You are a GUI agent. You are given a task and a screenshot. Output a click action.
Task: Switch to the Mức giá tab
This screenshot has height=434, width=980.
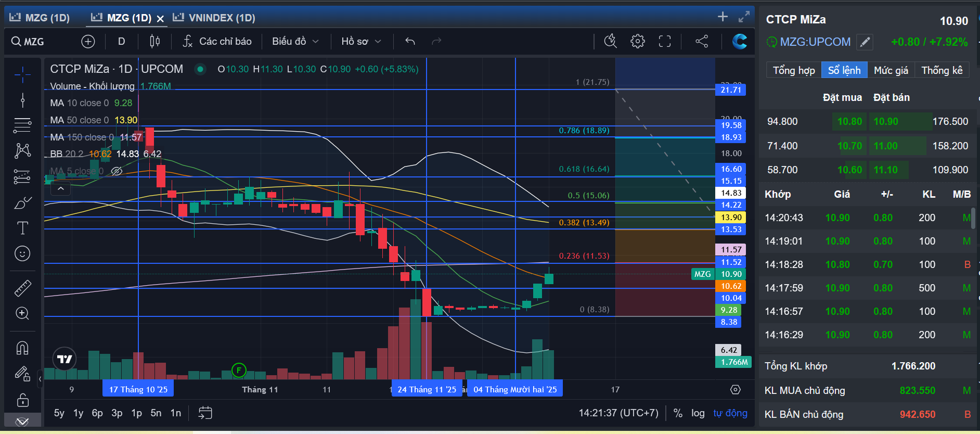(891, 70)
